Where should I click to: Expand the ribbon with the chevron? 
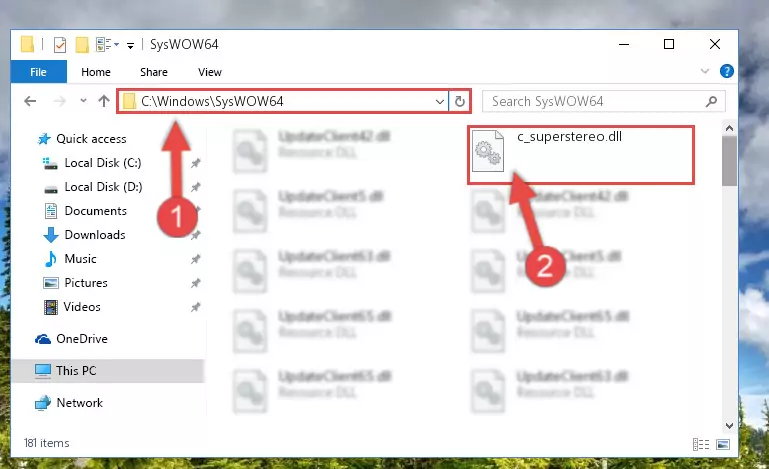(x=705, y=71)
